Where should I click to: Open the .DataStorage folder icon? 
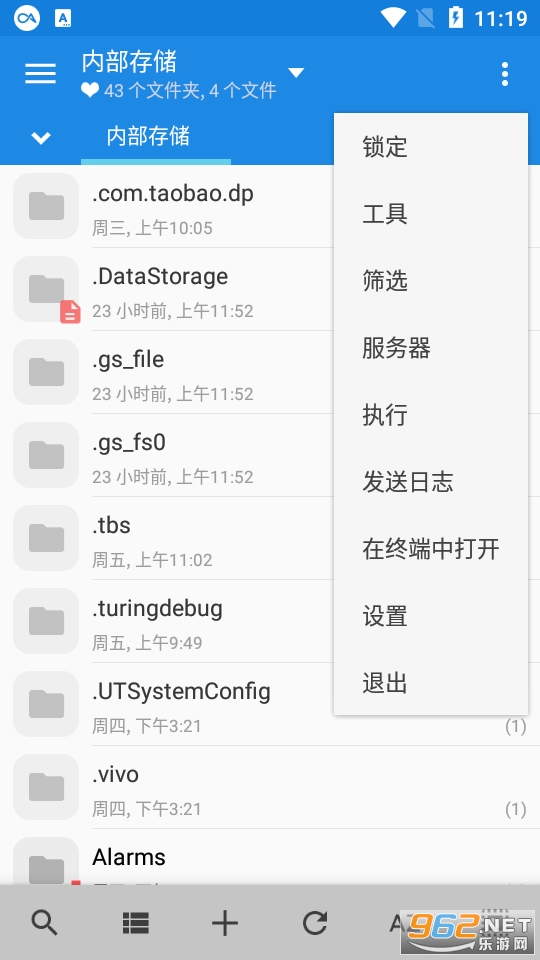47,289
